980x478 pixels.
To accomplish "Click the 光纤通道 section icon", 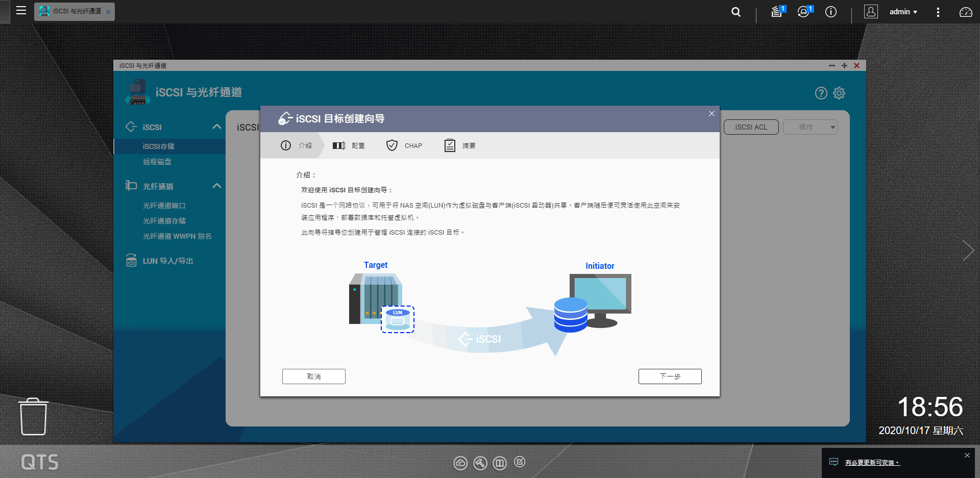I will pyautogui.click(x=131, y=186).
